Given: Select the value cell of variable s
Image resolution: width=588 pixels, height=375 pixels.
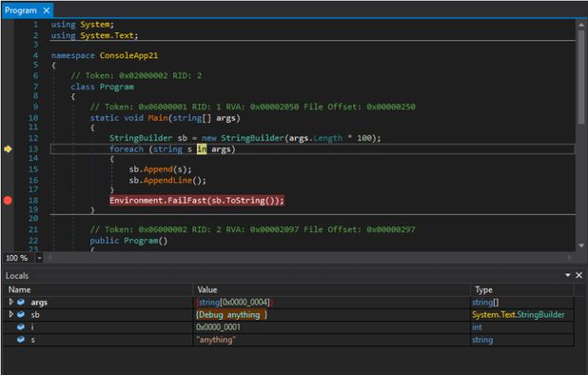Looking at the screenshot, I should [331, 340].
